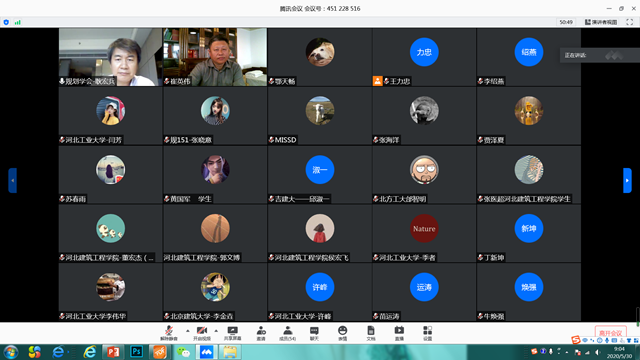Expand the audio options arrow beside the microphone
Viewport: 640px width, 360px height.
coord(187,331)
